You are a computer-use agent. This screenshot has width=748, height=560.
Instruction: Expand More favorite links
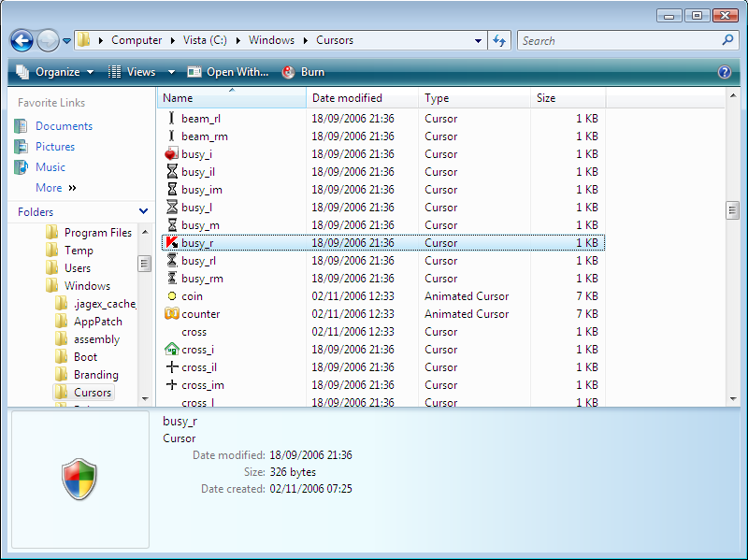click(55, 188)
